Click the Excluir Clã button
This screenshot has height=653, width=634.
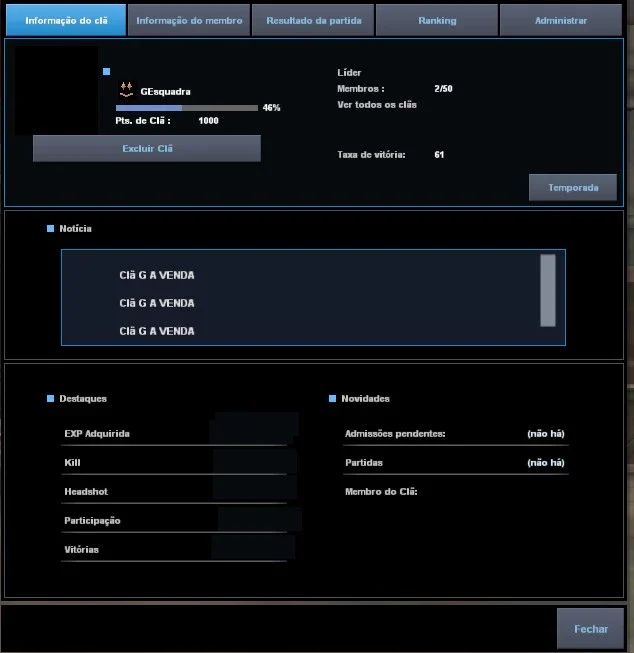(147, 148)
